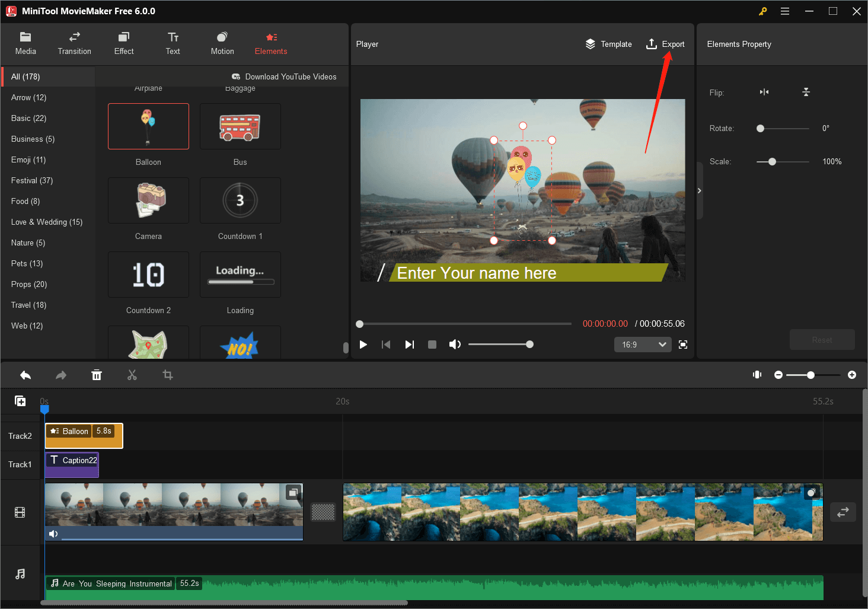
Task: Redo the last action
Action: 61,375
